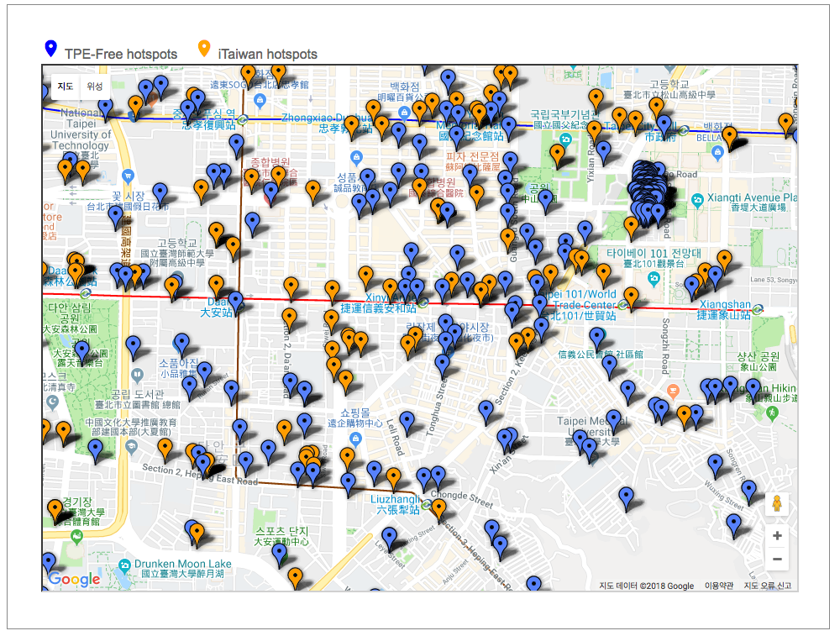Click the orange iTaiwan legend marker
Viewport: 840px width, 636px height.
click(204, 48)
